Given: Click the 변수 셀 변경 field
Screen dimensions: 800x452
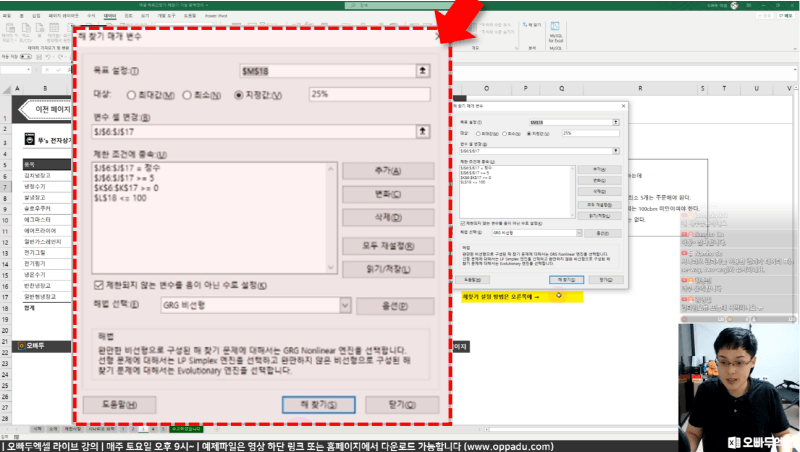Looking at the screenshot, I should 254,132.
